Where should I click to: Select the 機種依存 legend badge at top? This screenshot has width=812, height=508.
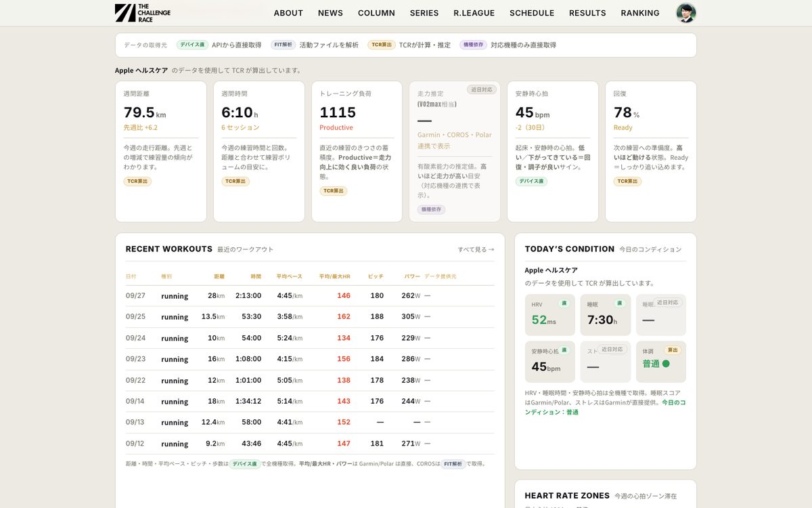coord(473,45)
